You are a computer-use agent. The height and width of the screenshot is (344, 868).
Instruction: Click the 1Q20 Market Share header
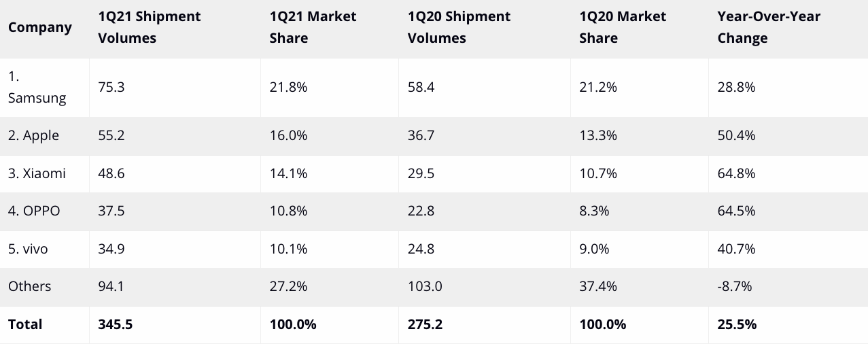[623, 27]
